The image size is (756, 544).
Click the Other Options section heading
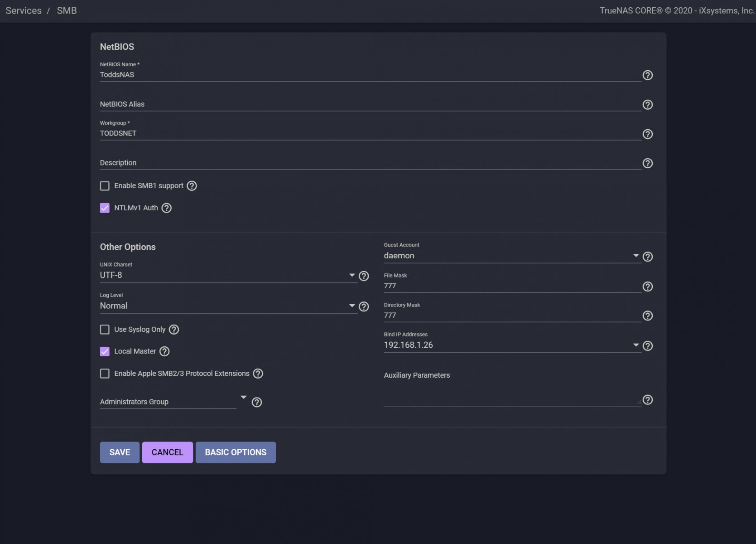(x=128, y=247)
